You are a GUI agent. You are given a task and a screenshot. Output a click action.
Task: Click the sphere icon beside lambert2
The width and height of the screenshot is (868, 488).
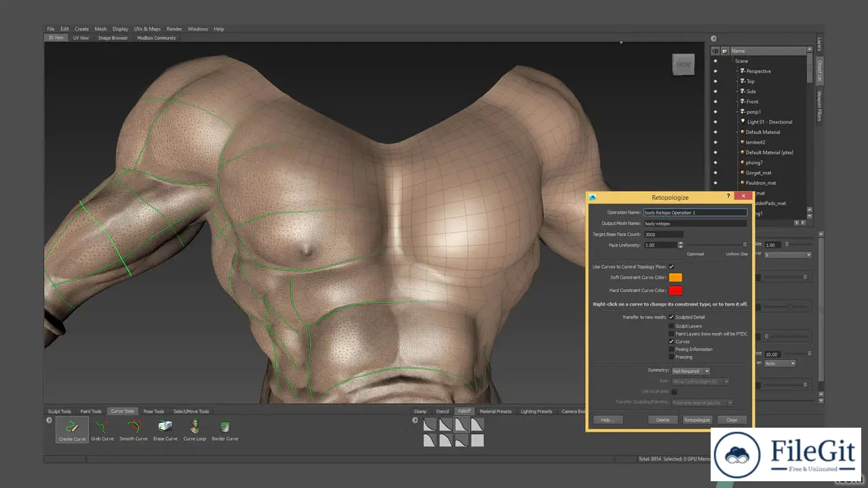[743, 142]
